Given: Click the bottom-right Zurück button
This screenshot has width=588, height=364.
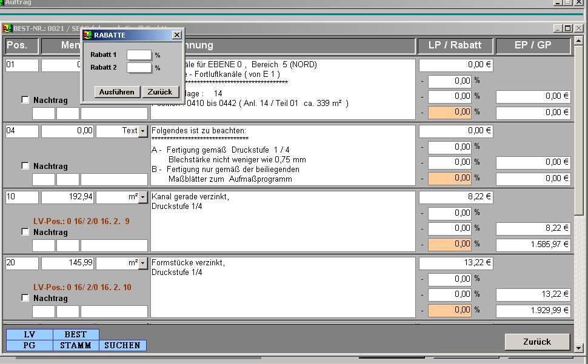Looking at the screenshot, I should (537, 342).
